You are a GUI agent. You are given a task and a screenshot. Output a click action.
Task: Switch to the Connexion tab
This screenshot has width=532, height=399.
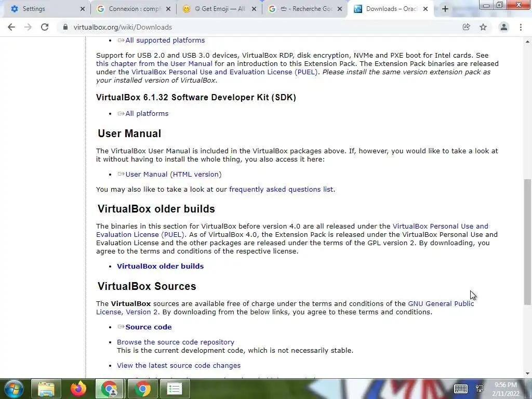click(134, 9)
